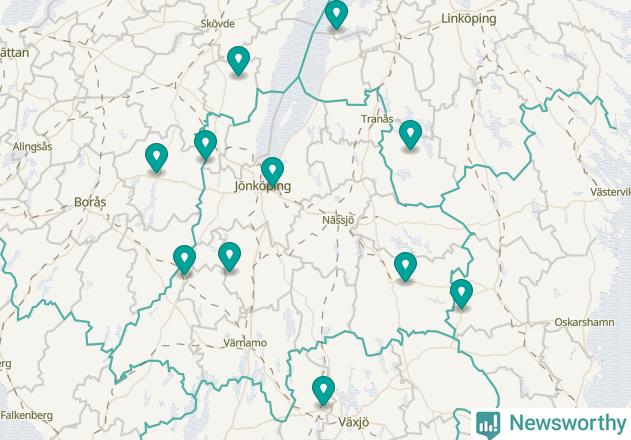Click the Newsworthy chart logo icon
Screen dimensions: 631x440
click(x=488, y=425)
